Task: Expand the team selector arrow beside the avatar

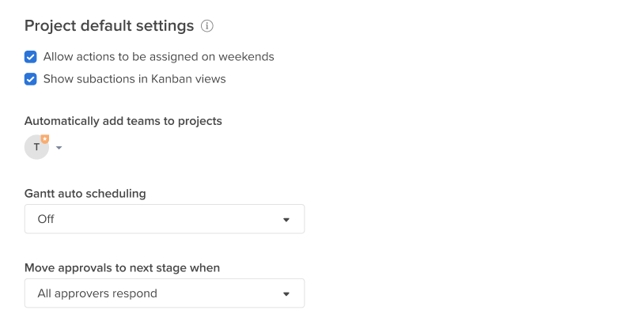Action: pyautogui.click(x=59, y=147)
